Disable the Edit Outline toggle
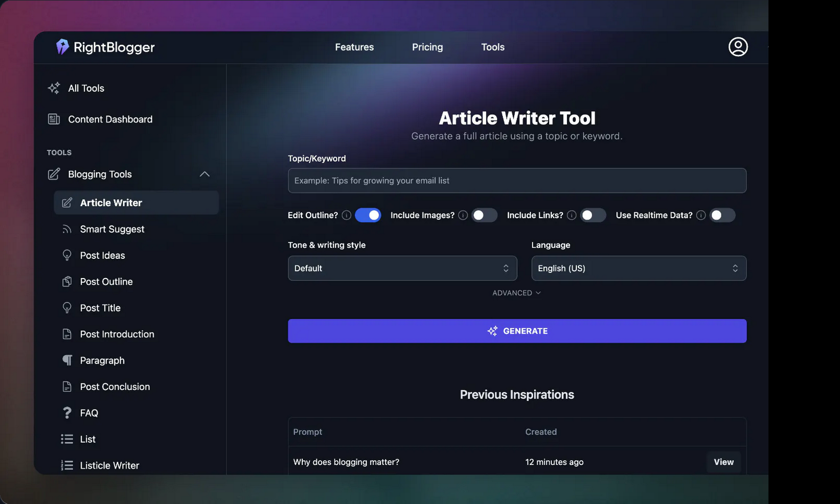Viewport: 840px width, 504px height. point(368,215)
